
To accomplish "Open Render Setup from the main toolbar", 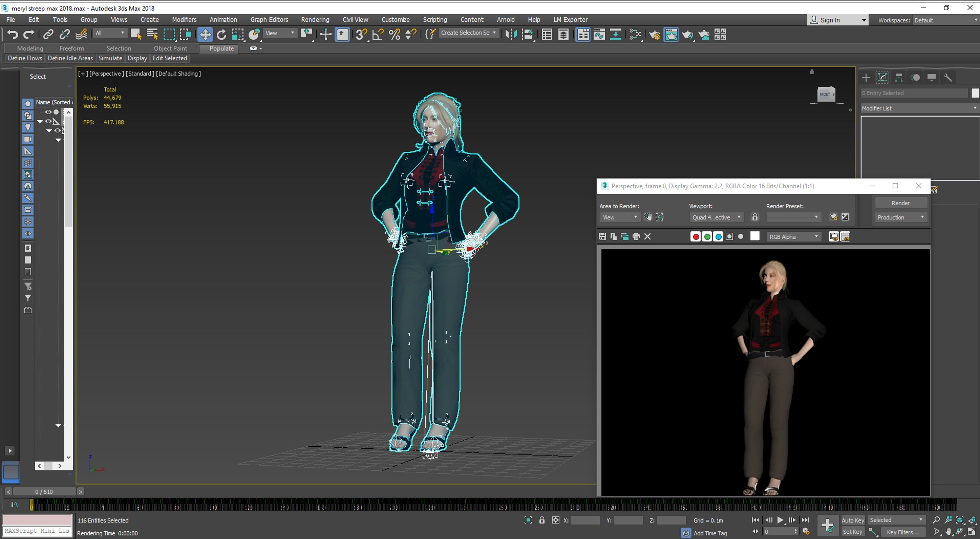I will click(654, 34).
